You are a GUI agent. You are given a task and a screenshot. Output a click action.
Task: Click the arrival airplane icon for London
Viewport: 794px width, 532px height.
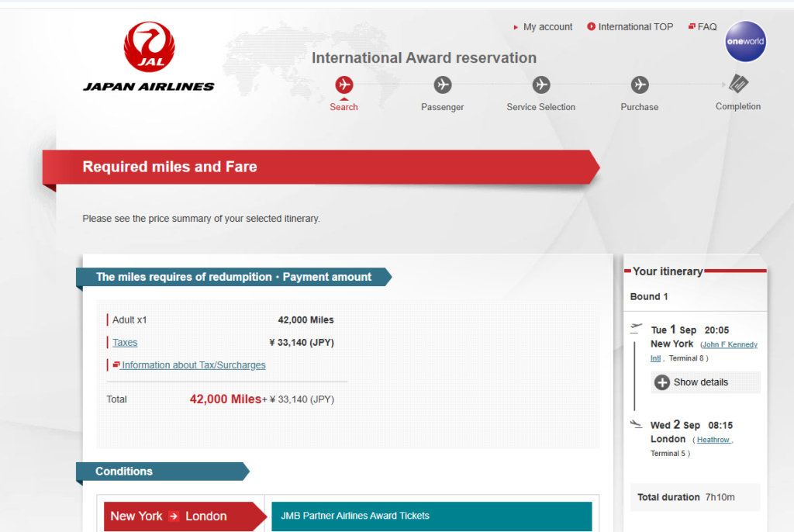(637, 423)
